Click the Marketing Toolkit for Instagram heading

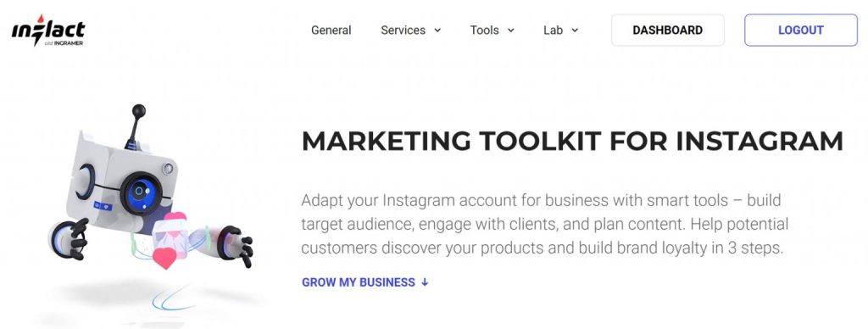pyautogui.click(x=572, y=142)
